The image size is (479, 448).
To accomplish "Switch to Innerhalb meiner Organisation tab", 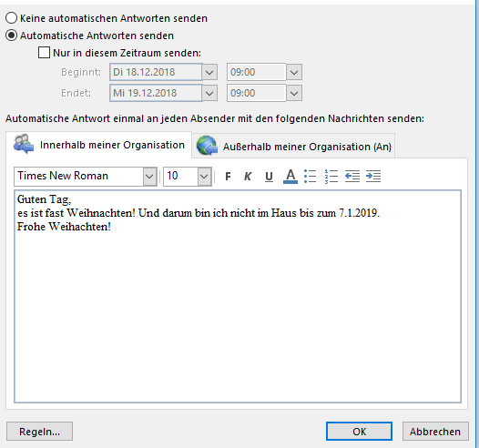I will click(x=99, y=145).
